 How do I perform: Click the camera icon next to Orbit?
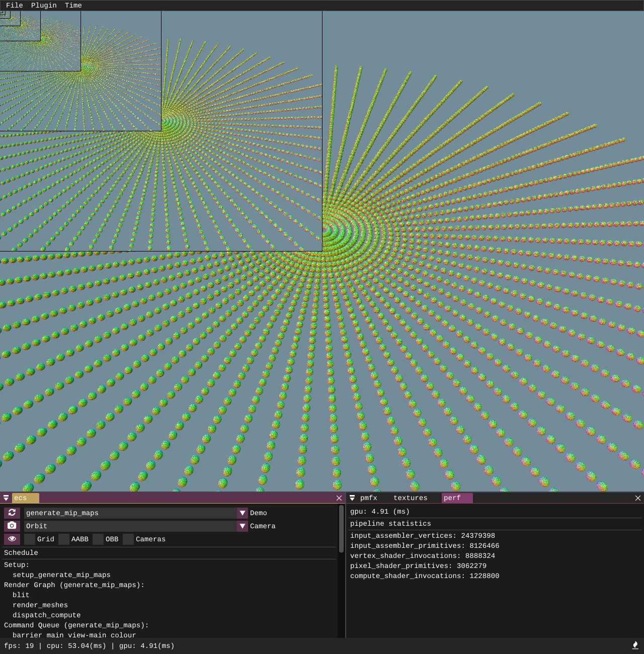tap(12, 526)
